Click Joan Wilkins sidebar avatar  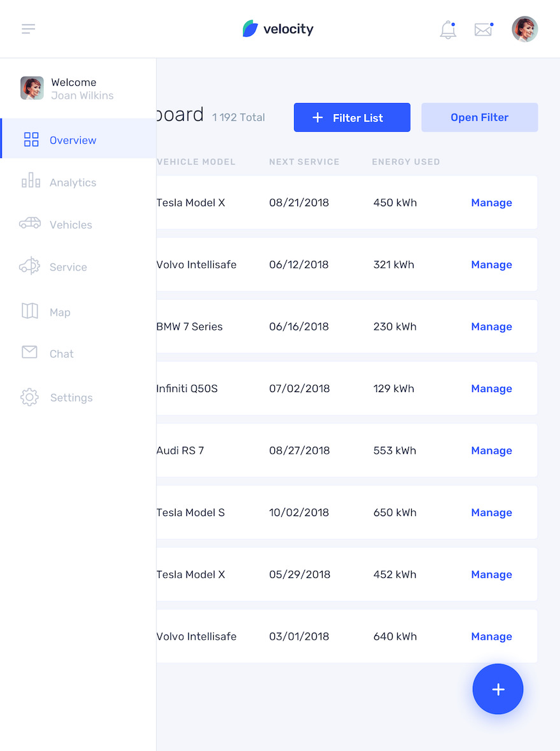click(32, 88)
